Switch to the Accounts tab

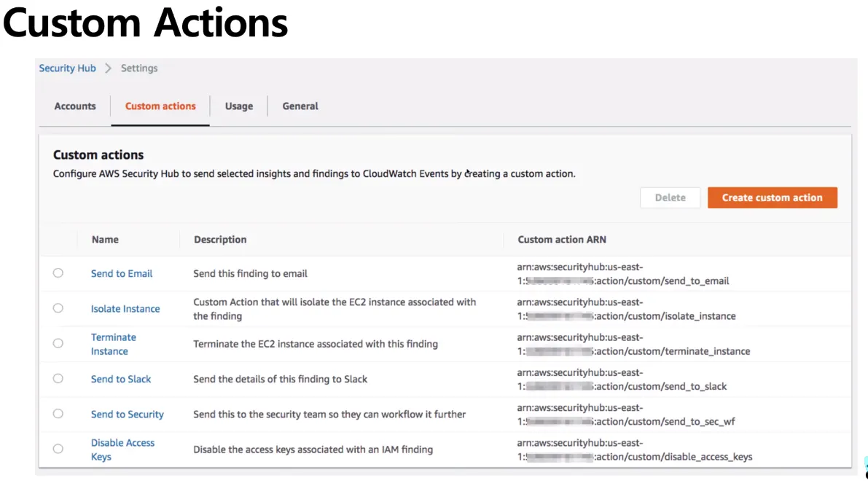click(x=75, y=106)
